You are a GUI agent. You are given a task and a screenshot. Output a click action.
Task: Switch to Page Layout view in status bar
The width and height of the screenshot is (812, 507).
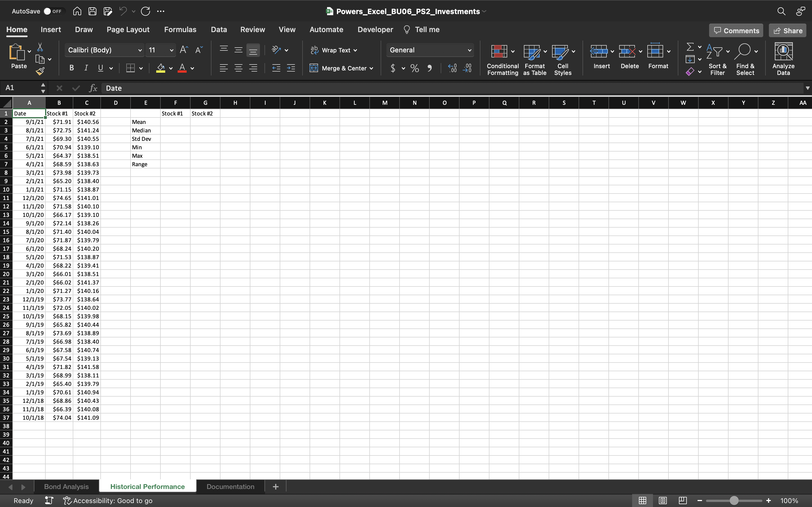663,501
